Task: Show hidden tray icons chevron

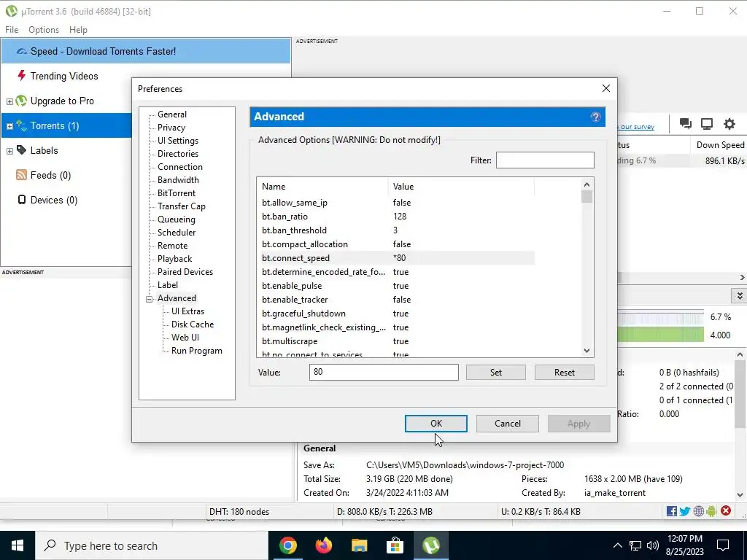Action: click(617, 545)
